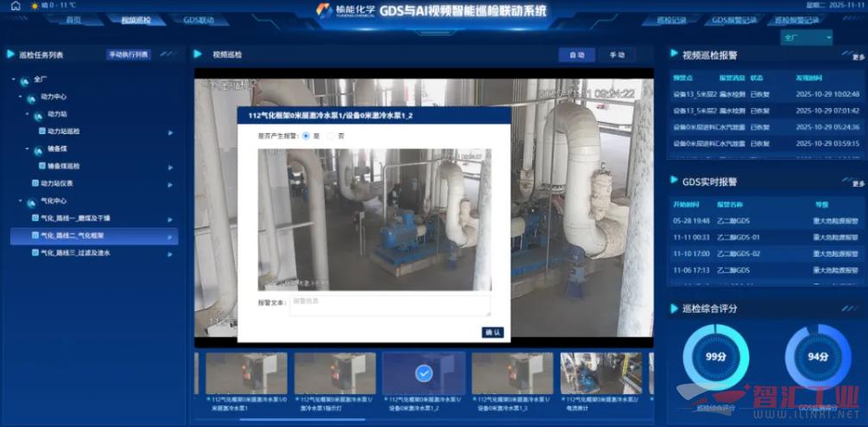The height and width of the screenshot is (427, 868).
Task: Click the play arrow beside 气化_路线三_过滤及渣水
Action: point(170,253)
